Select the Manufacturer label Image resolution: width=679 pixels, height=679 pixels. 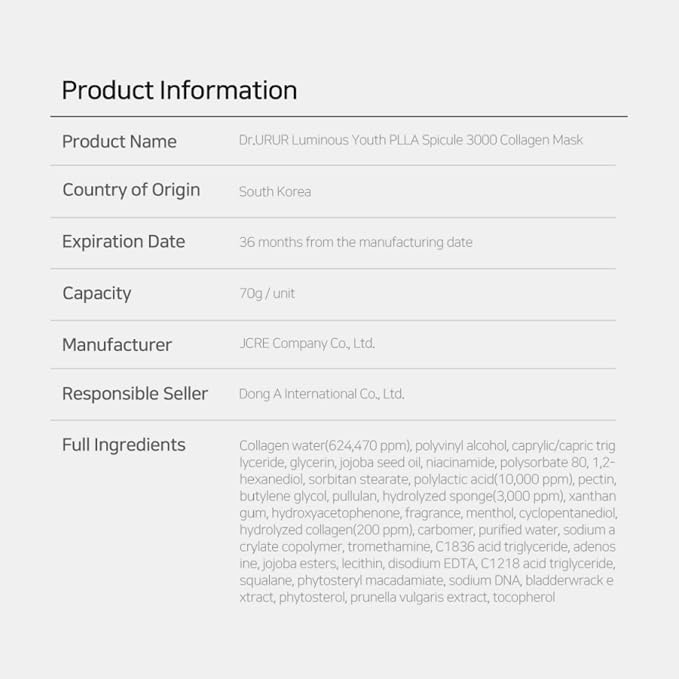pos(117,345)
